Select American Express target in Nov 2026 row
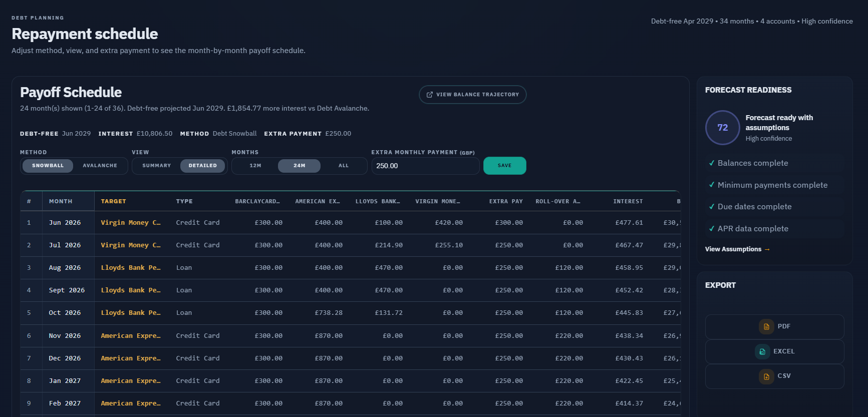This screenshot has height=417, width=868. 131,336
